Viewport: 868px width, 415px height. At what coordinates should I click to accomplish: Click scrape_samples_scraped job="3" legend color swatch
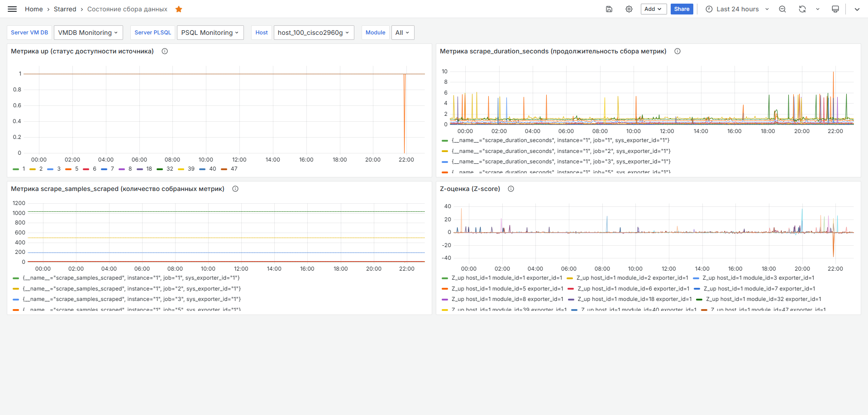click(16, 299)
